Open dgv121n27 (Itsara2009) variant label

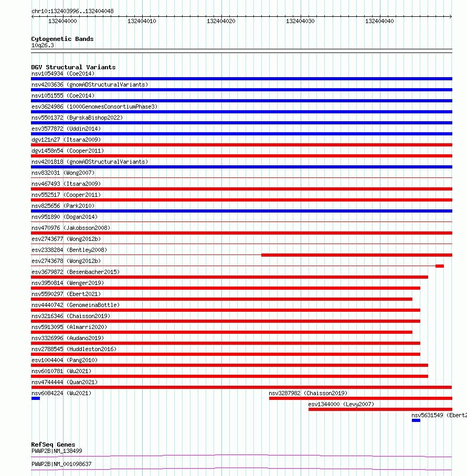(66, 140)
